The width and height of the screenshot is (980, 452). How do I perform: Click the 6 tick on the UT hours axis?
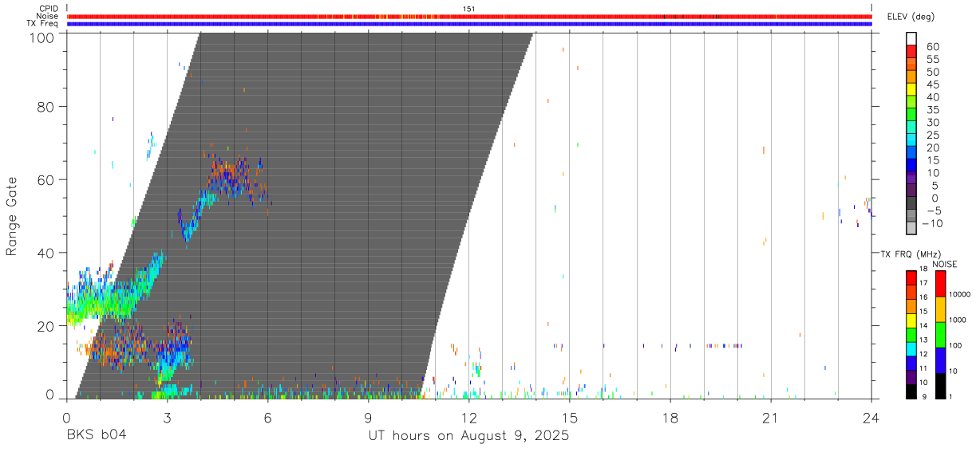267,417
